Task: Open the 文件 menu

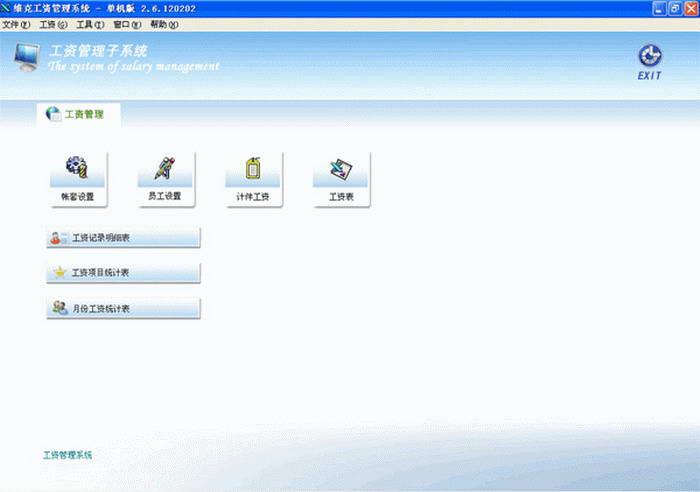Action: (x=16, y=25)
